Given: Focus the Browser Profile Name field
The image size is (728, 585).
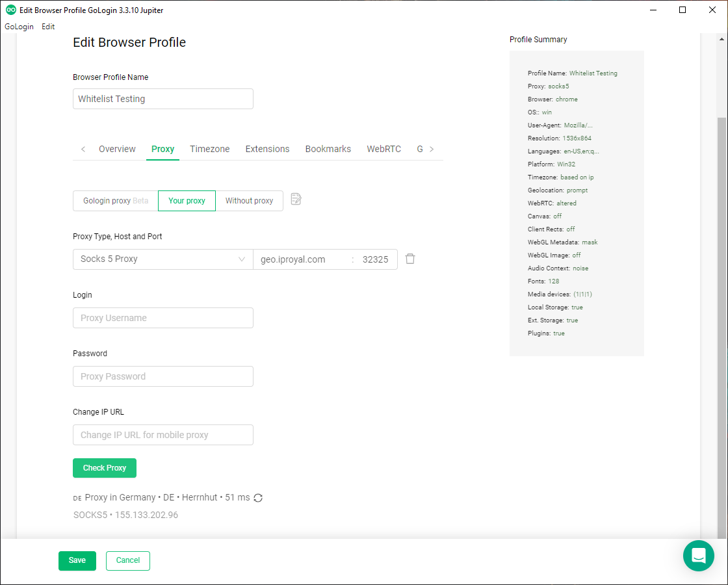Looking at the screenshot, I should [x=163, y=99].
